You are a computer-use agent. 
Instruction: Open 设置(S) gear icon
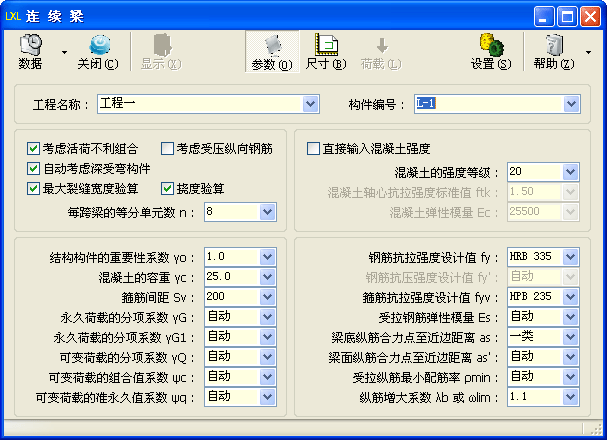pos(491,52)
